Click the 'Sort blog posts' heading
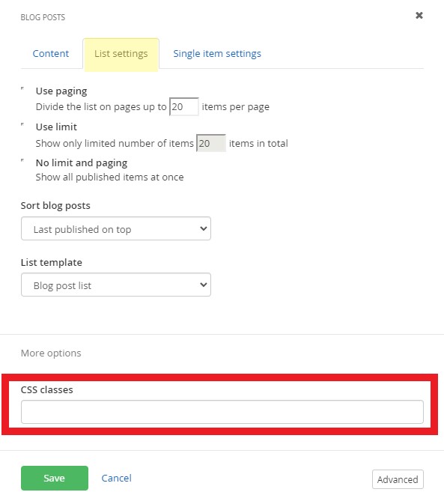 pos(55,206)
